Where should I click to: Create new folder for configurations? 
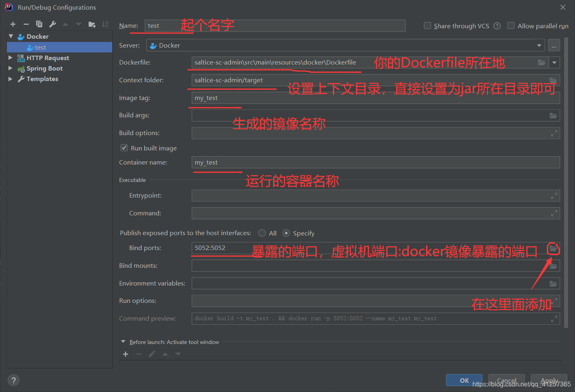[92, 24]
